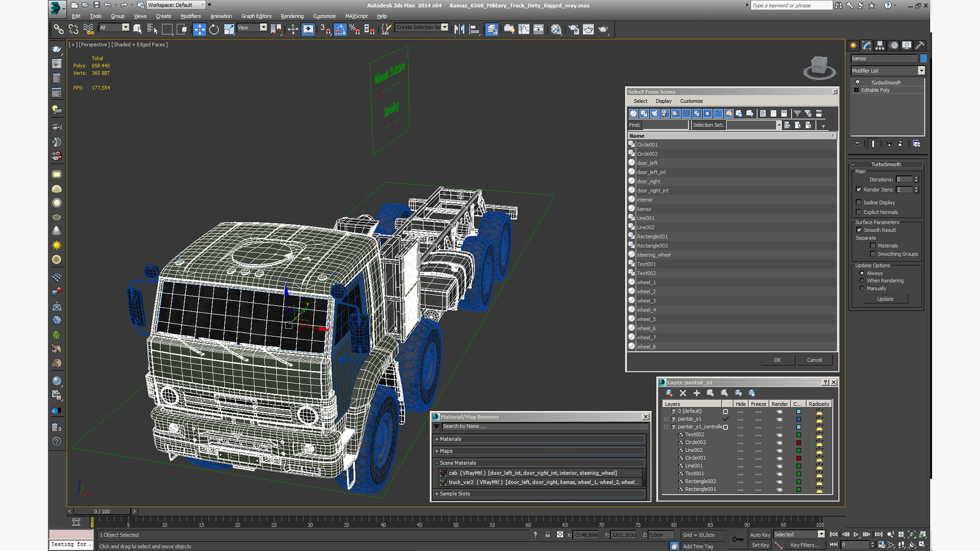Select When Rendering update option
The image size is (980, 551).
click(862, 281)
